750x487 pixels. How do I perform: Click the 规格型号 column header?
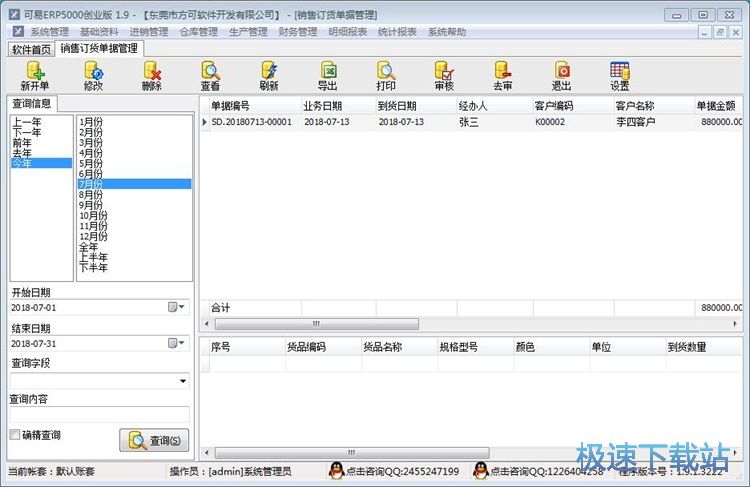point(476,347)
